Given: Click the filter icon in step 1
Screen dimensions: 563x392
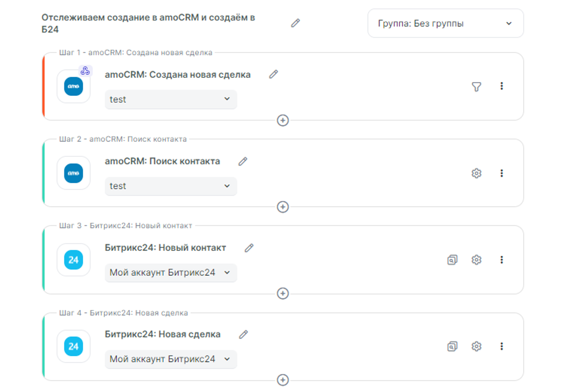Looking at the screenshot, I should (476, 86).
